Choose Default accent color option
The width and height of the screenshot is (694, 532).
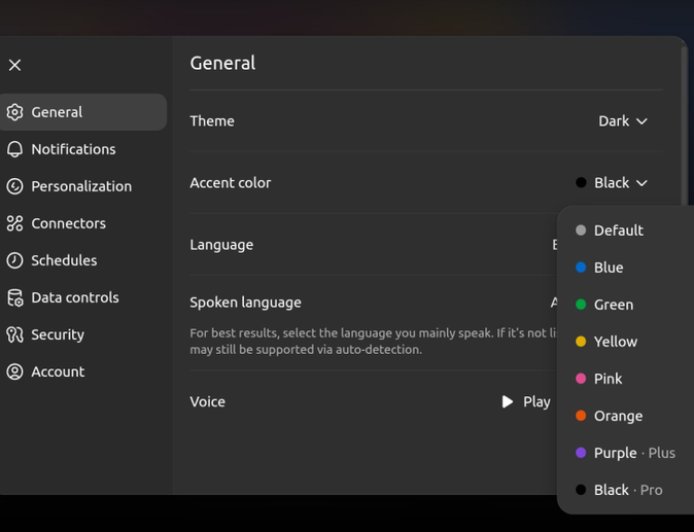tap(618, 230)
